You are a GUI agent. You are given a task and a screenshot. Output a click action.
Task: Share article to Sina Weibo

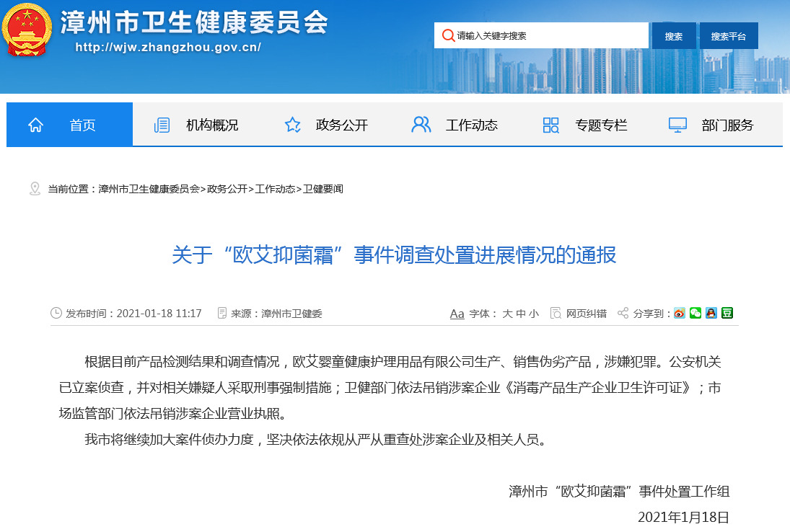pyautogui.click(x=680, y=314)
